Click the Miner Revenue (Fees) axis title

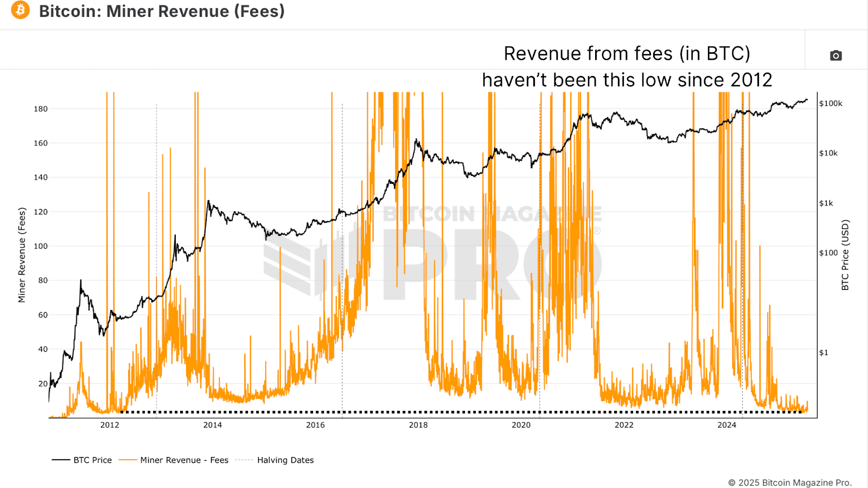(x=22, y=255)
